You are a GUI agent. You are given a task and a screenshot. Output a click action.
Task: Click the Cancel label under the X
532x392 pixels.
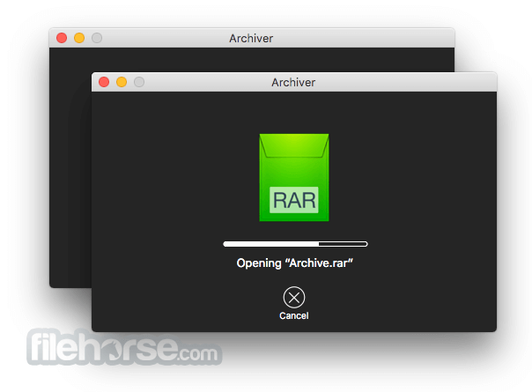coord(294,315)
